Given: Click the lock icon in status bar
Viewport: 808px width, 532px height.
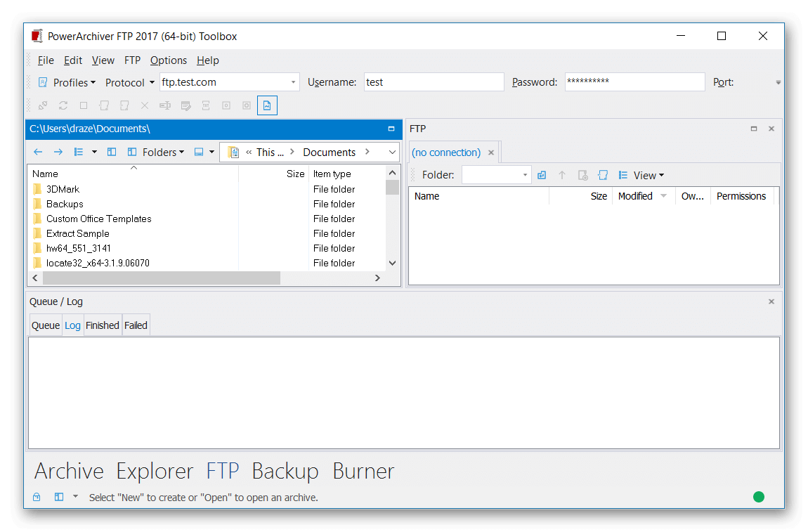Looking at the screenshot, I should coord(37,497).
